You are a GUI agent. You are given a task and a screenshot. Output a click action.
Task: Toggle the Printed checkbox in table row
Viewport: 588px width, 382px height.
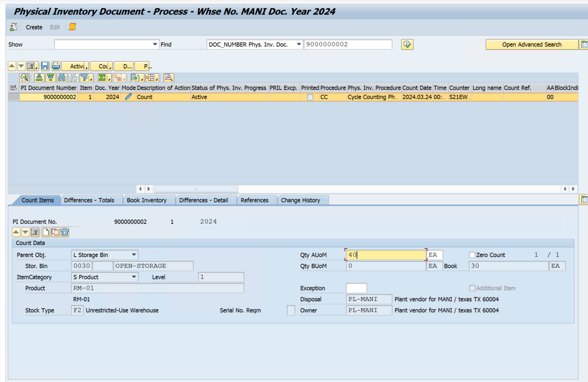[x=310, y=97]
